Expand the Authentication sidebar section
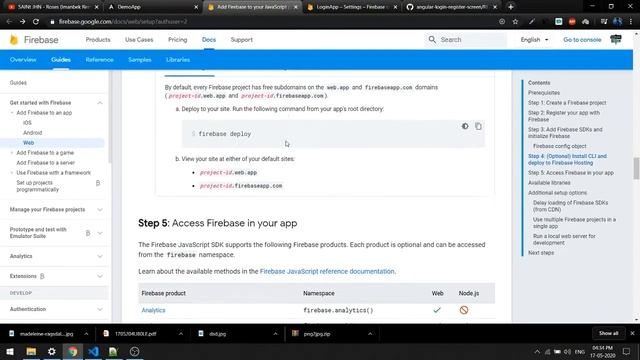 coord(100,309)
